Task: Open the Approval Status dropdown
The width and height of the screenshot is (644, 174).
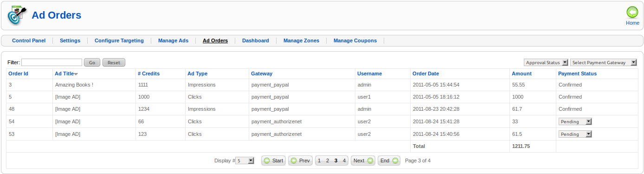Action: (x=546, y=62)
